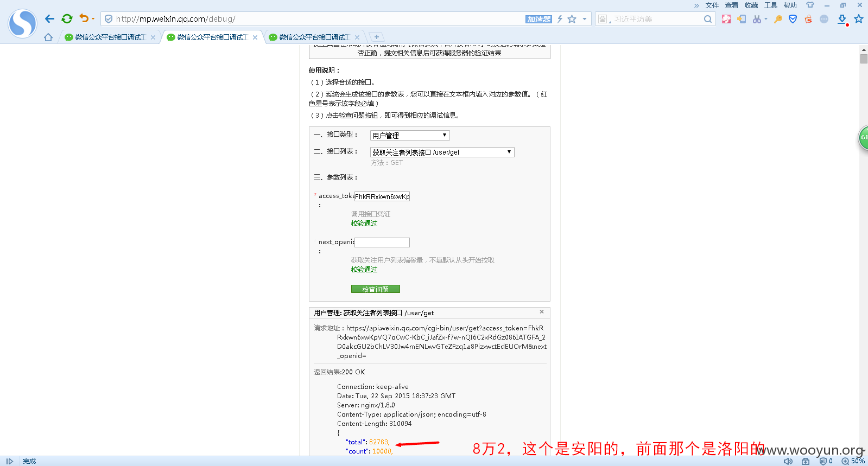868x466 pixels.
Task: Click the 加速器 accelerator badge
Action: tap(538, 19)
